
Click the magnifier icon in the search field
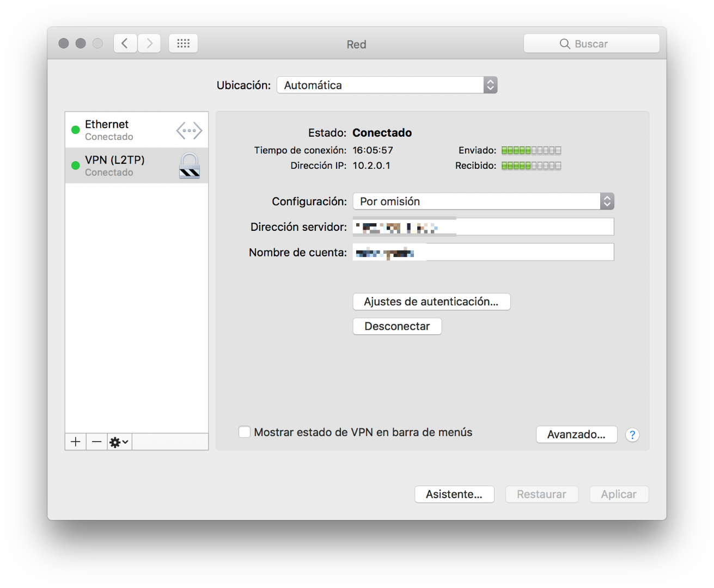(x=565, y=44)
